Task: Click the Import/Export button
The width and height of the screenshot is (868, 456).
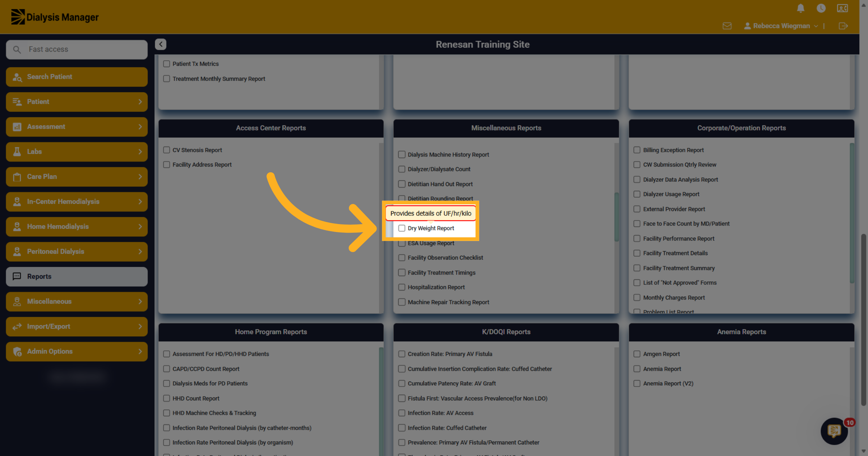Action: [x=77, y=327]
